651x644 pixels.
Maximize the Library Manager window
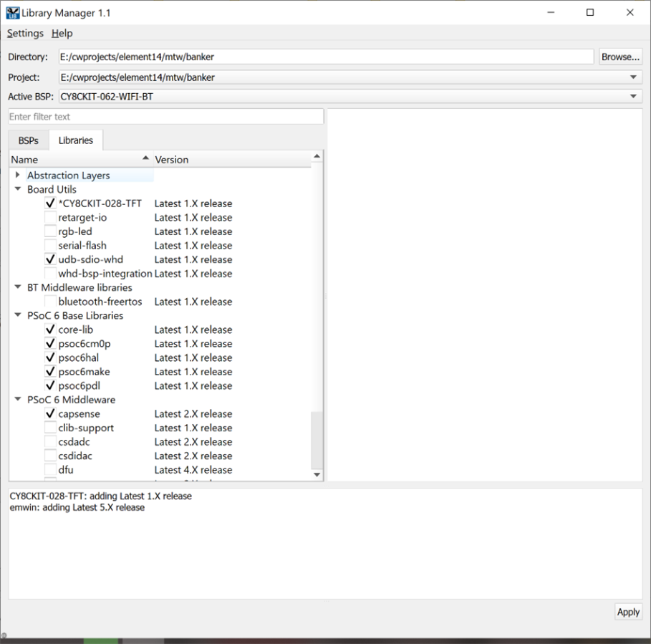click(590, 12)
